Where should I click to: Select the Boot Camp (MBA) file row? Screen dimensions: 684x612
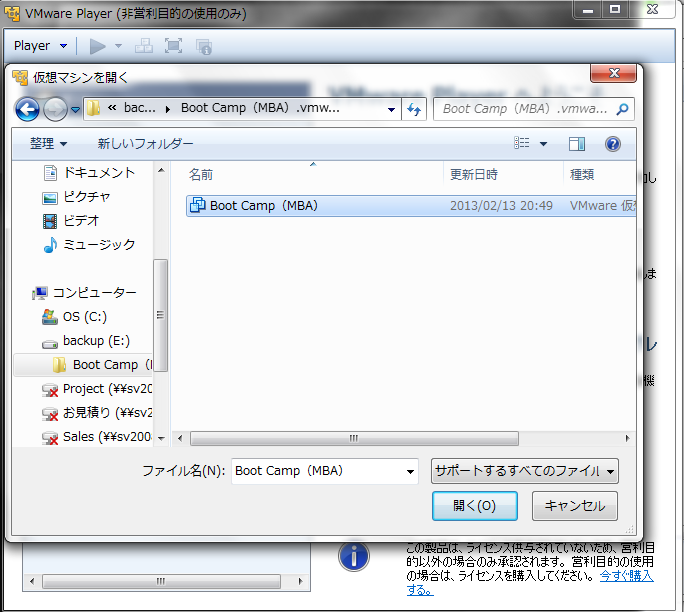tap(411, 206)
